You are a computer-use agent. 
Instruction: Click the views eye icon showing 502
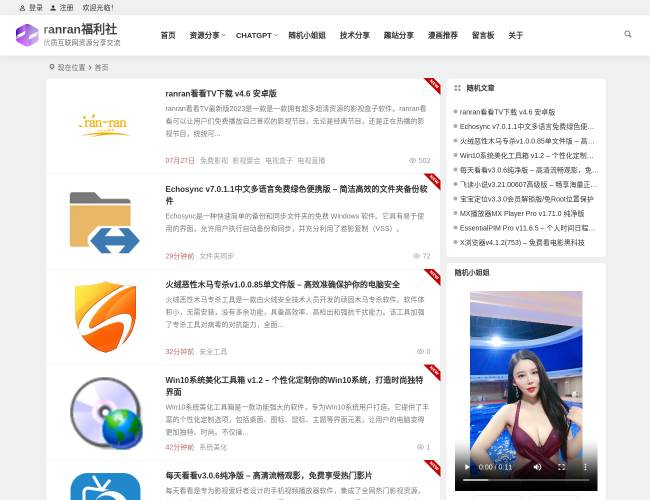412,160
